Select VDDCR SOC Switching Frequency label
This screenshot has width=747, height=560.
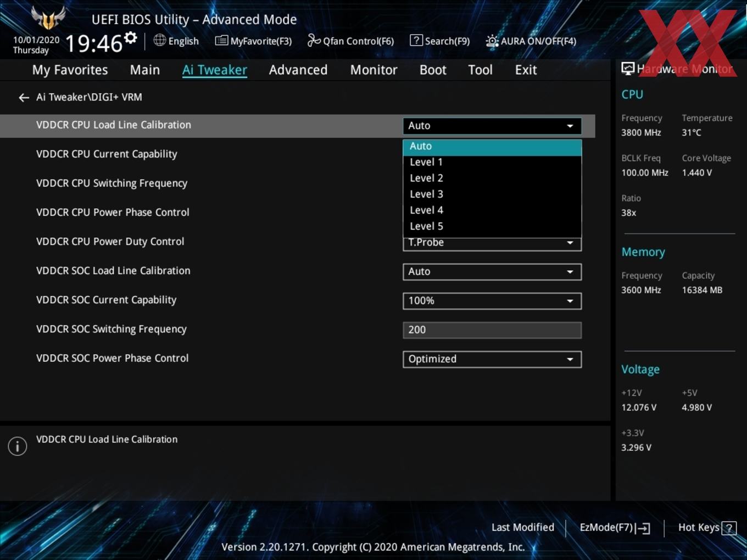(x=112, y=329)
